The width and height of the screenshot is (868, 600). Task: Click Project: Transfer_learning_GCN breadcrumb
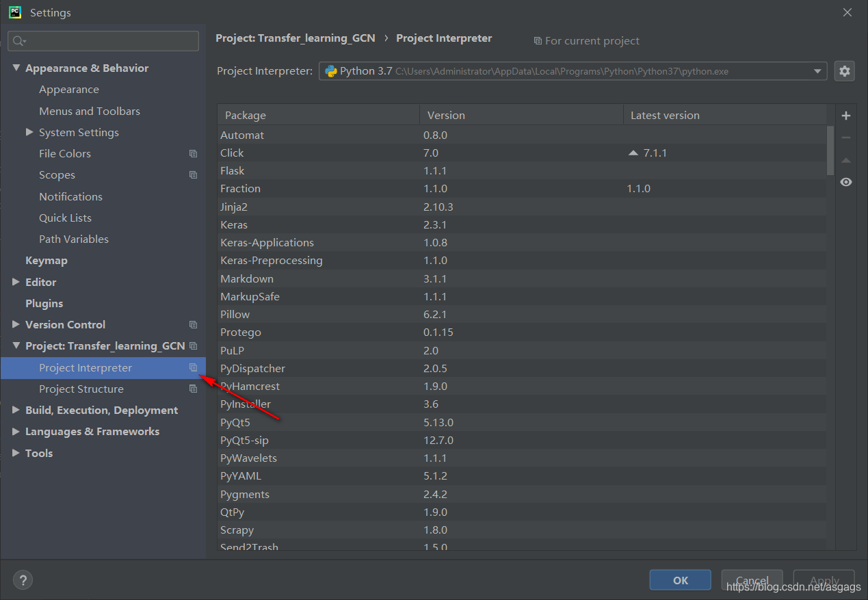[x=295, y=38]
